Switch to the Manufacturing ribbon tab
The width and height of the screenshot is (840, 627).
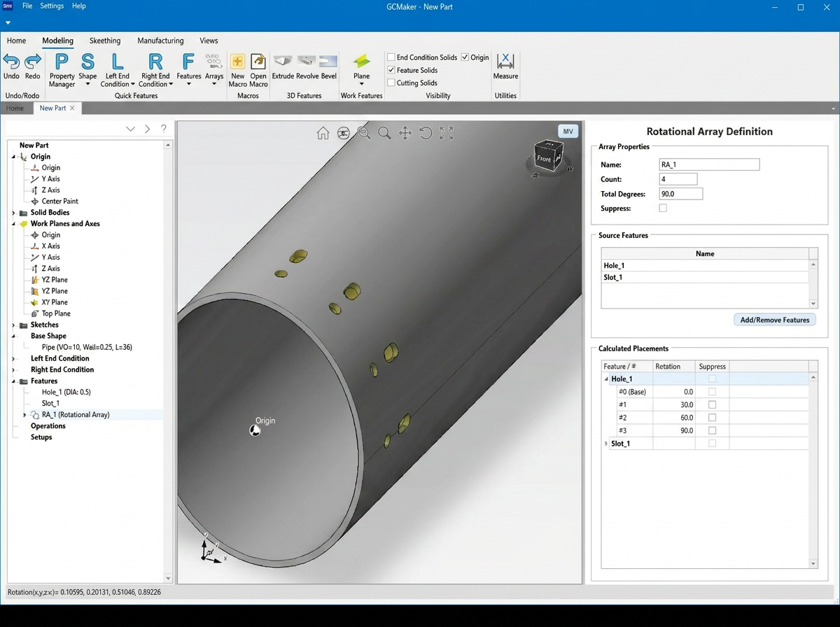160,41
